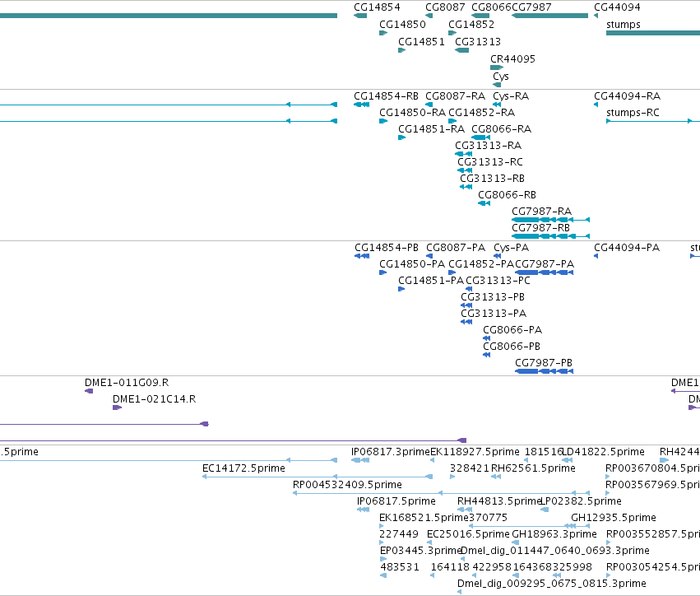Select the CG8087 gene label
Viewport: 700px width, 596px height.
tap(445, 7)
